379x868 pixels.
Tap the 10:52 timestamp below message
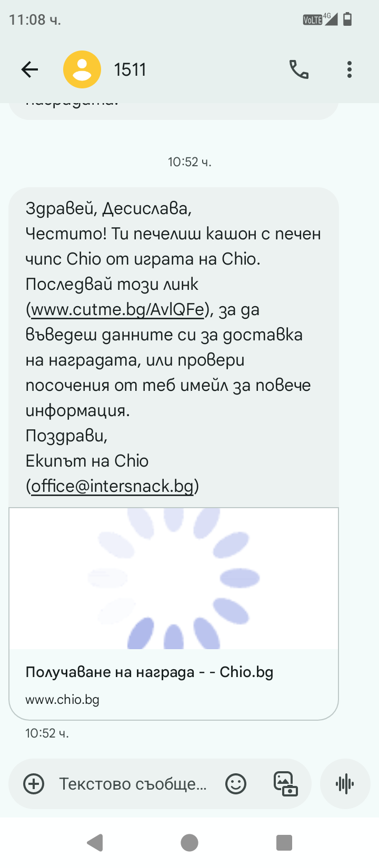pyautogui.click(x=47, y=733)
